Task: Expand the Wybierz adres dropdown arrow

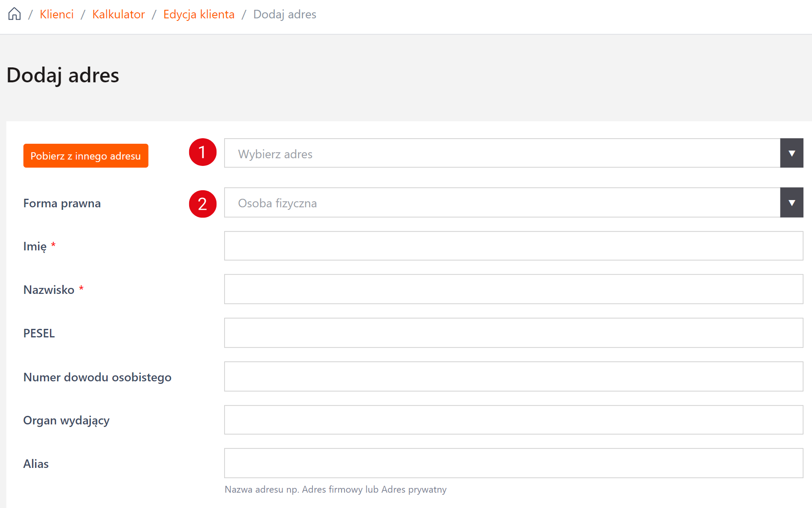Action: (x=792, y=153)
